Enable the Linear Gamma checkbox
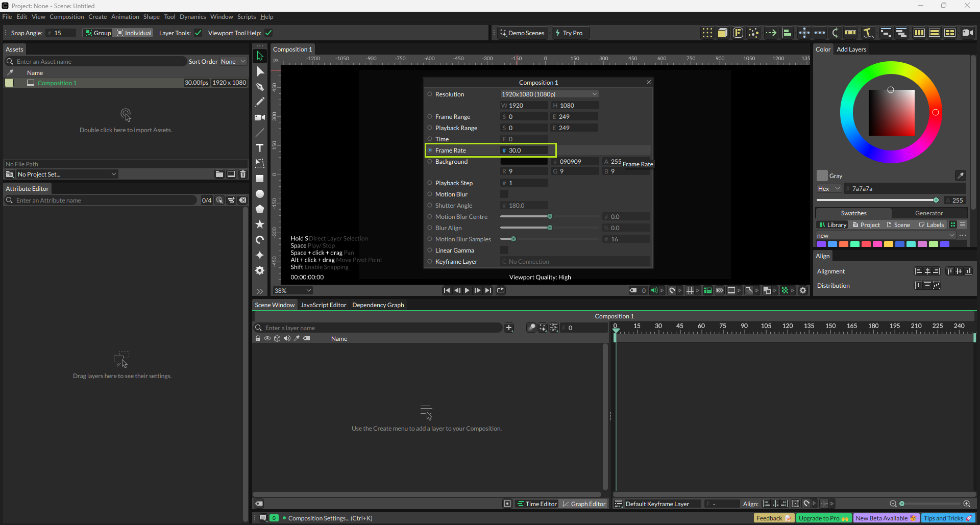The width and height of the screenshot is (980, 525). coord(504,251)
